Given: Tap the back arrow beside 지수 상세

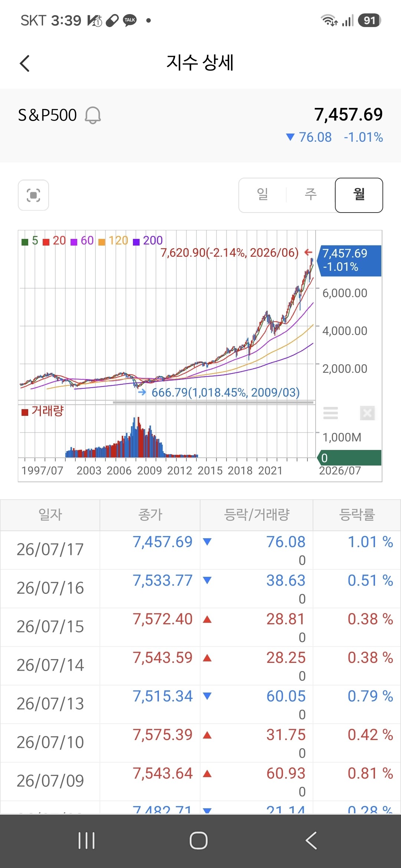Looking at the screenshot, I should 25,63.
